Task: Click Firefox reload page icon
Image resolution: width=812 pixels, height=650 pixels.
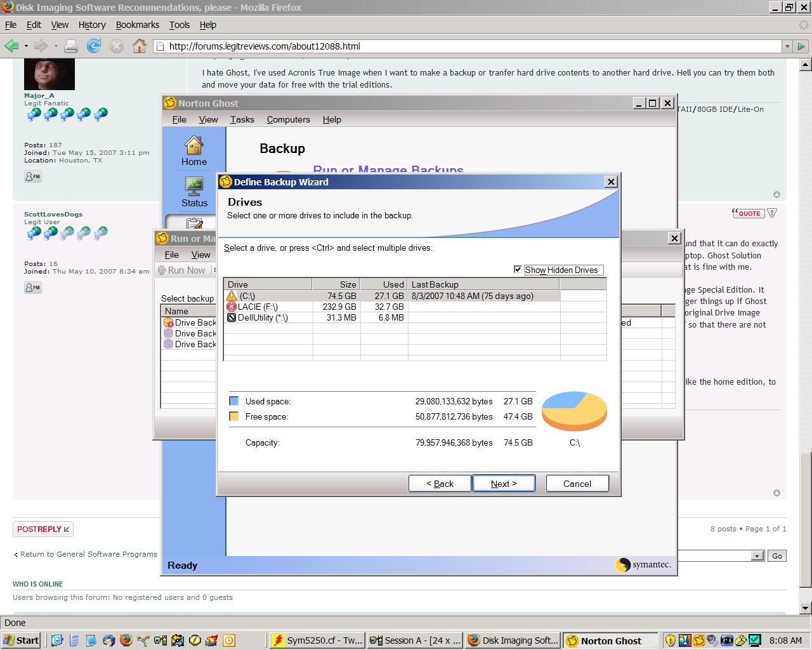Action: pos(94,46)
